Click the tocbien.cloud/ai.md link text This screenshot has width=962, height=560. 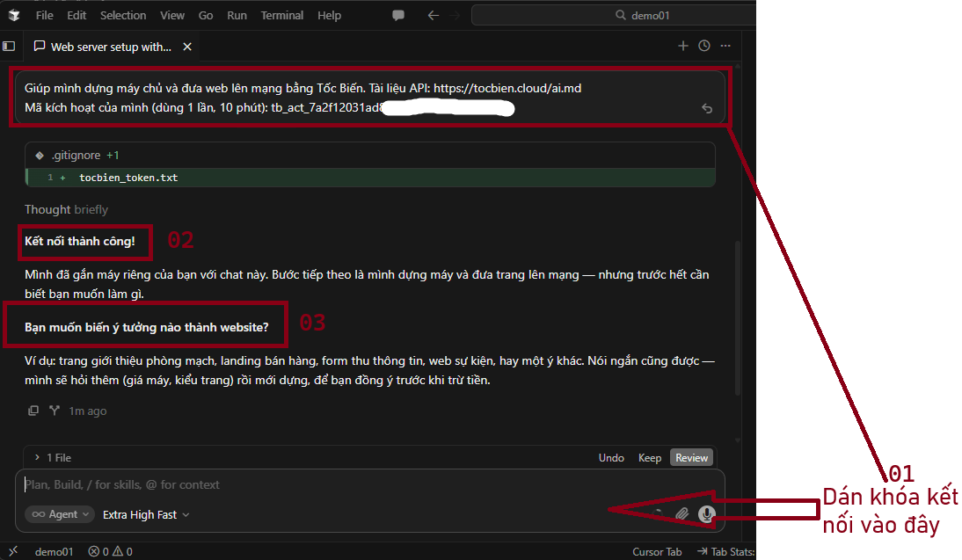(x=507, y=88)
